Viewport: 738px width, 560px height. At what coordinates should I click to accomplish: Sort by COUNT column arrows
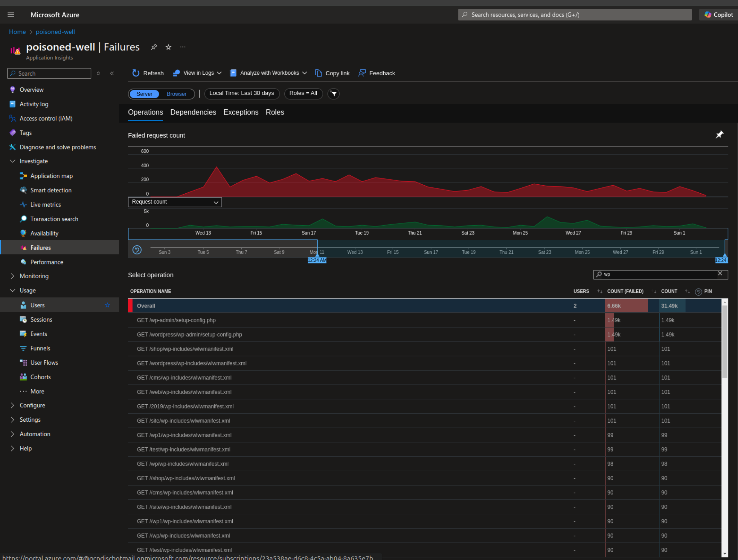pos(687,291)
